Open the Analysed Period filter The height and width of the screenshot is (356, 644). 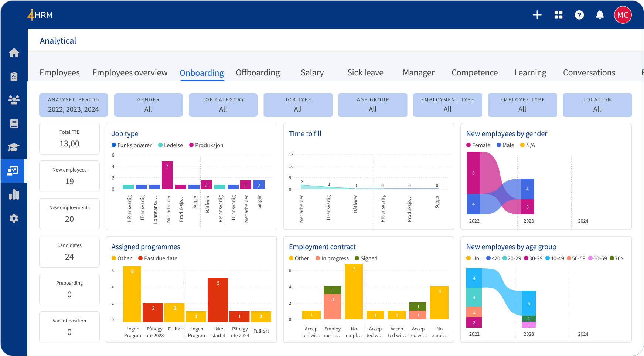click(74, 105)
